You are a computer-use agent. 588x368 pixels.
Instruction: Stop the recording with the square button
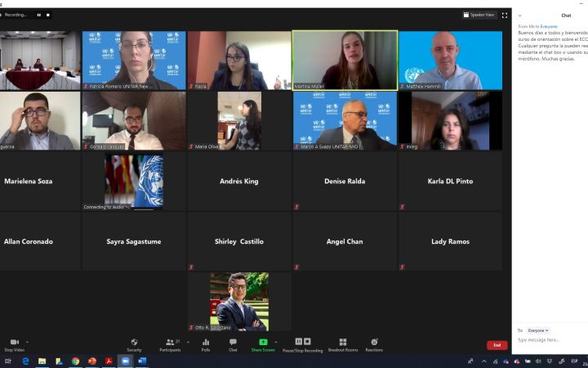click(47, 15)
